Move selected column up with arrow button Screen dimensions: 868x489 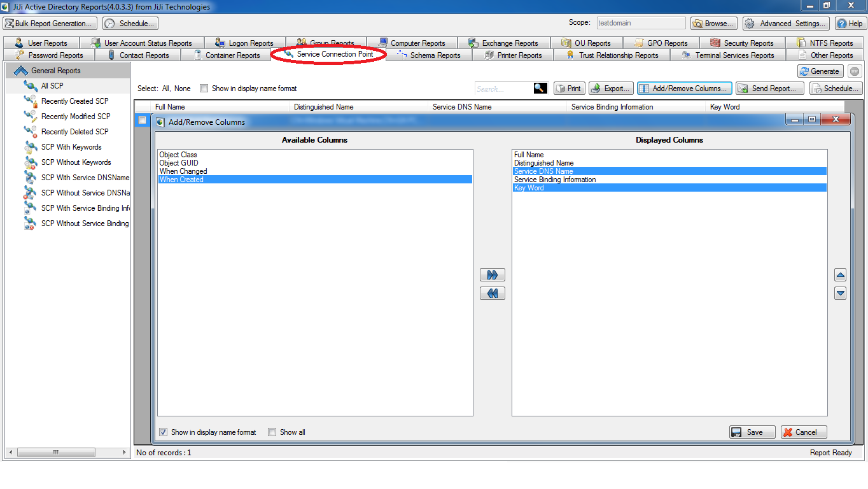click(x=841, y=275)
